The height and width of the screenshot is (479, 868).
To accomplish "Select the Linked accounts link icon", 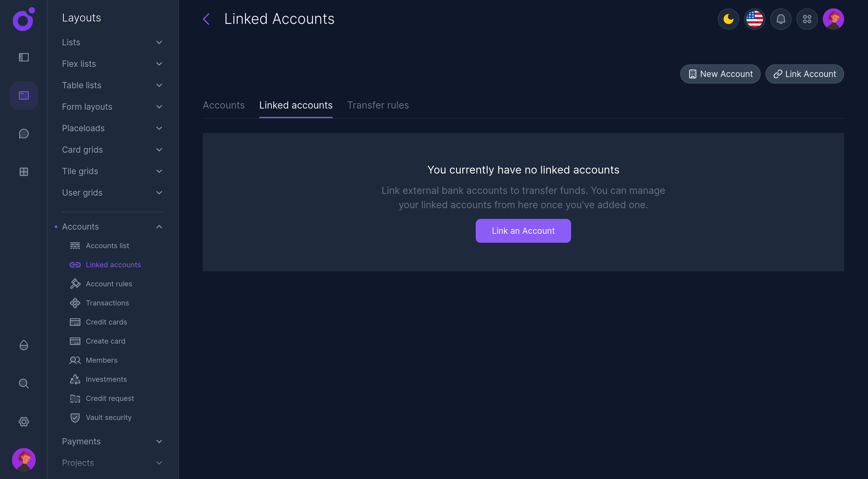I will (75, 265).
